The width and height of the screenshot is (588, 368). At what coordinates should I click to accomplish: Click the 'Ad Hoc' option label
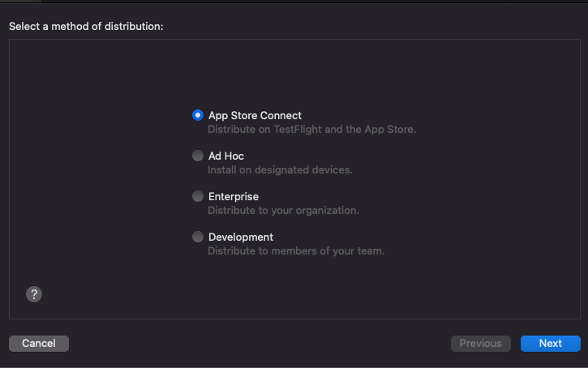coord(226,156)
